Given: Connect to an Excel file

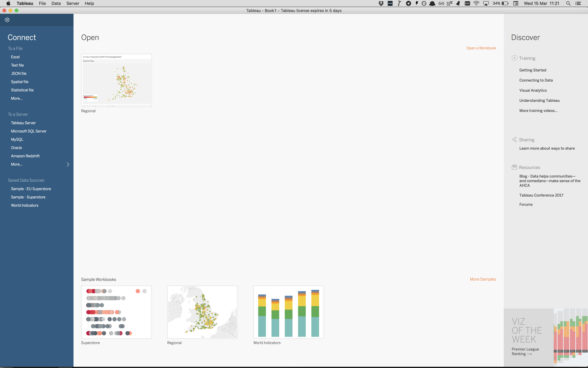Looking at the screenshot, I should tap(15, 57).
